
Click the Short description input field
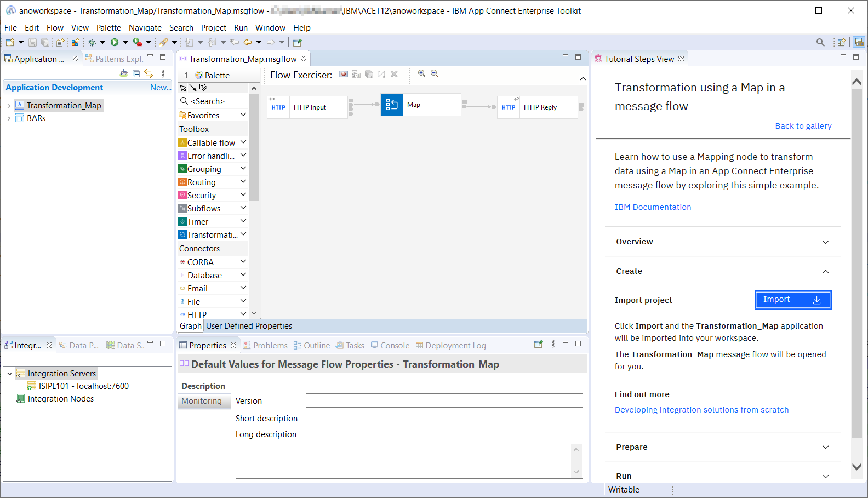[x=444, y=418]
